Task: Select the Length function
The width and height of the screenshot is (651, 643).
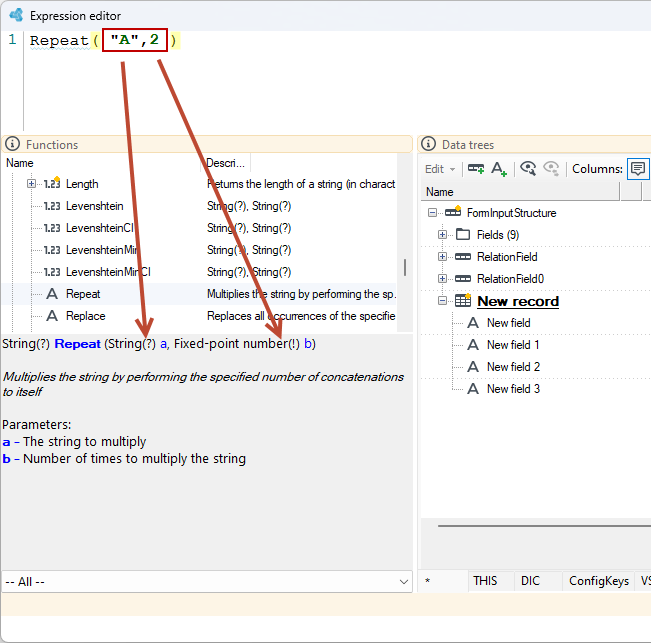Action: click(x=82, y=184)
